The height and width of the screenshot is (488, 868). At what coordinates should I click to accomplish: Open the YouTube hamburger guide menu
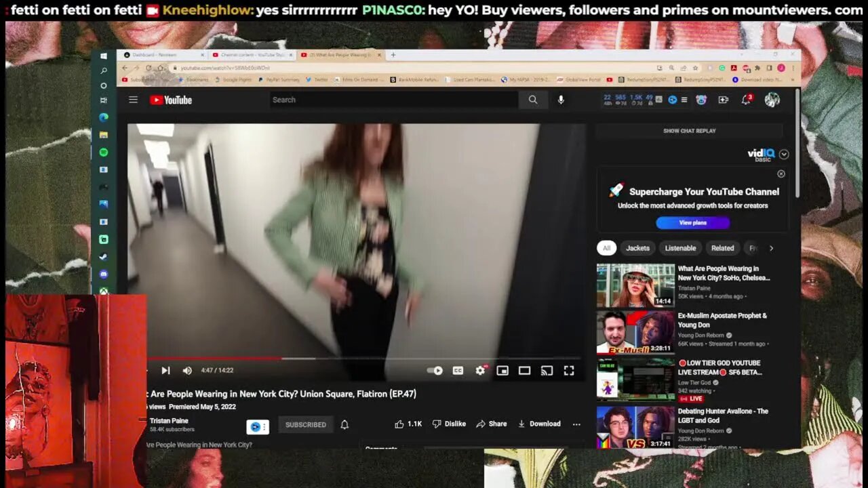tap(134, 100)
